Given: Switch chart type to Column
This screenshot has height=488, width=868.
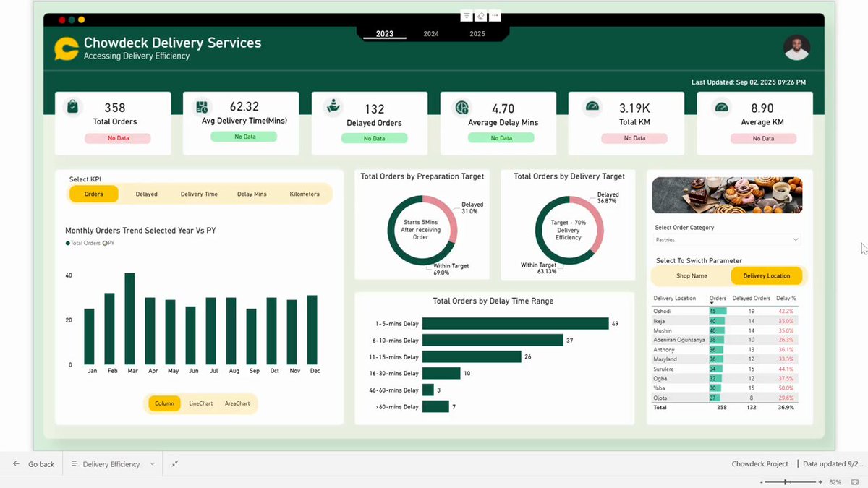Looking at the screenshot, I should [164, 403].
